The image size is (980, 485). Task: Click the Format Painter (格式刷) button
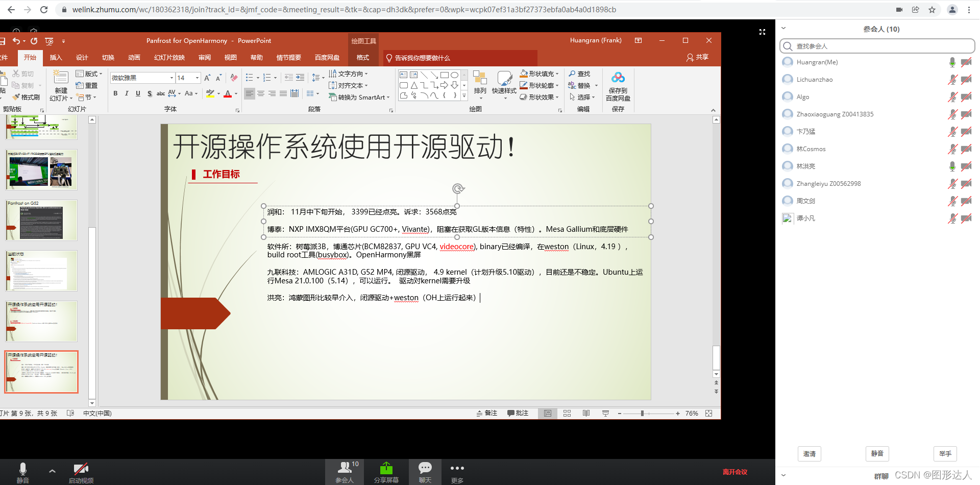pos(26,97)
